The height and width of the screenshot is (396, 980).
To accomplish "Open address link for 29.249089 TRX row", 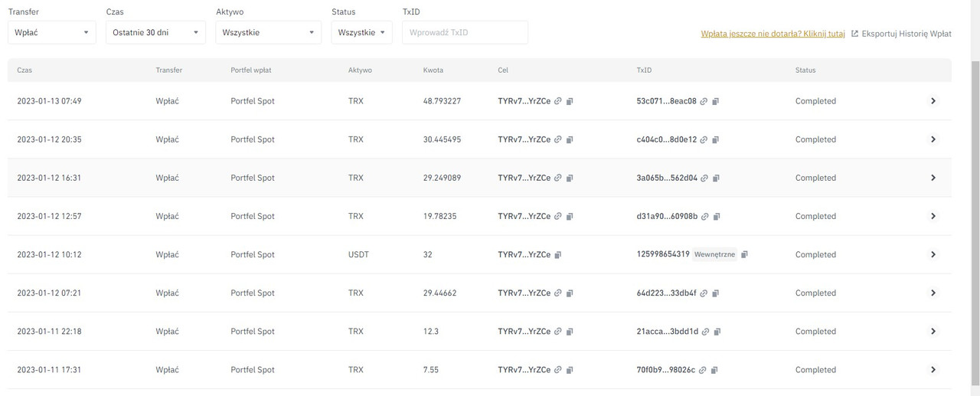I will point(558,178).
